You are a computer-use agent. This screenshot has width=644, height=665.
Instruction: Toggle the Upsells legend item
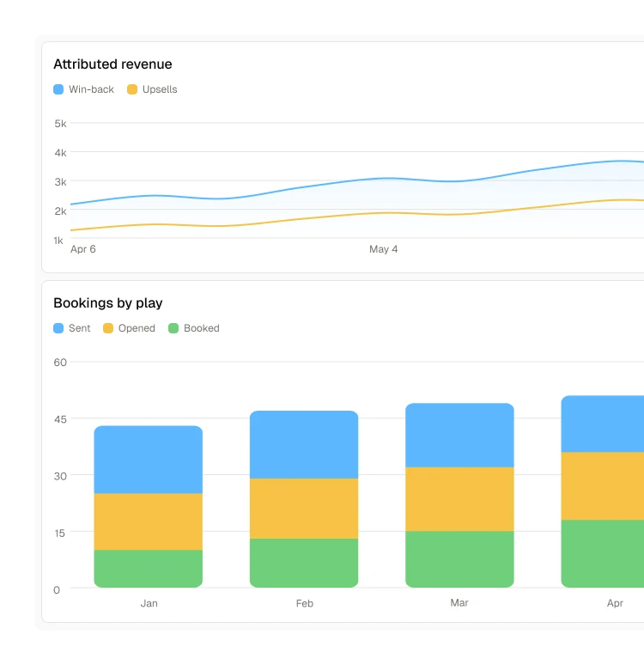pyautogui.click(x=152, y=89)
